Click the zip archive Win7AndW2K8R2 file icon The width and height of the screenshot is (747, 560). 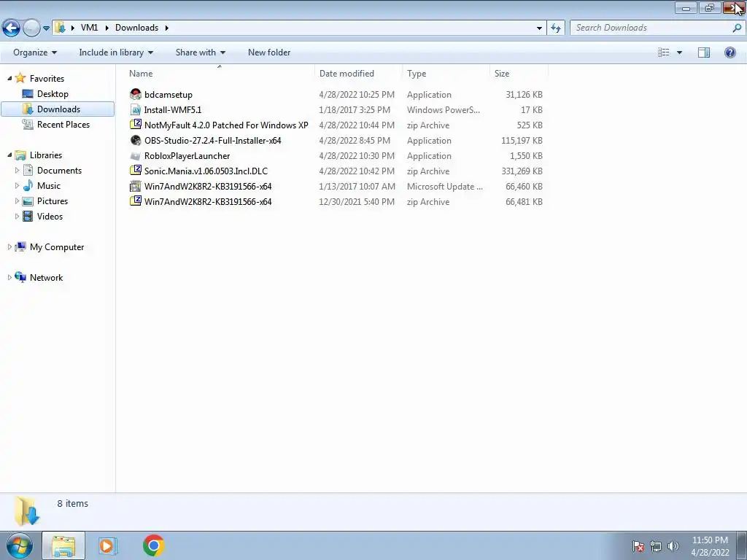(x=136, y=201)
